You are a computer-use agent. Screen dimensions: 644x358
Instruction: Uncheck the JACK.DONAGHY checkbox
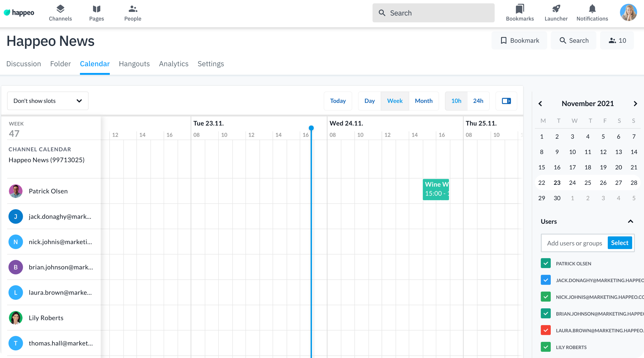pyautogui.click(x=546, y=280)
